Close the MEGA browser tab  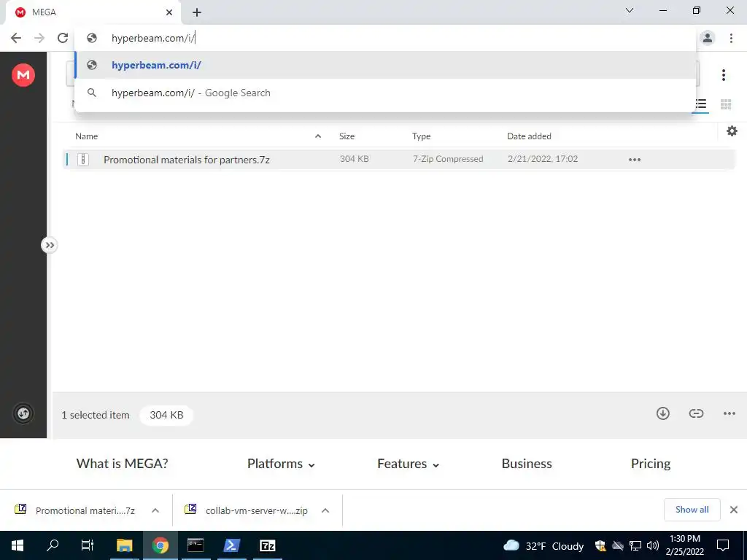(169, 12)
